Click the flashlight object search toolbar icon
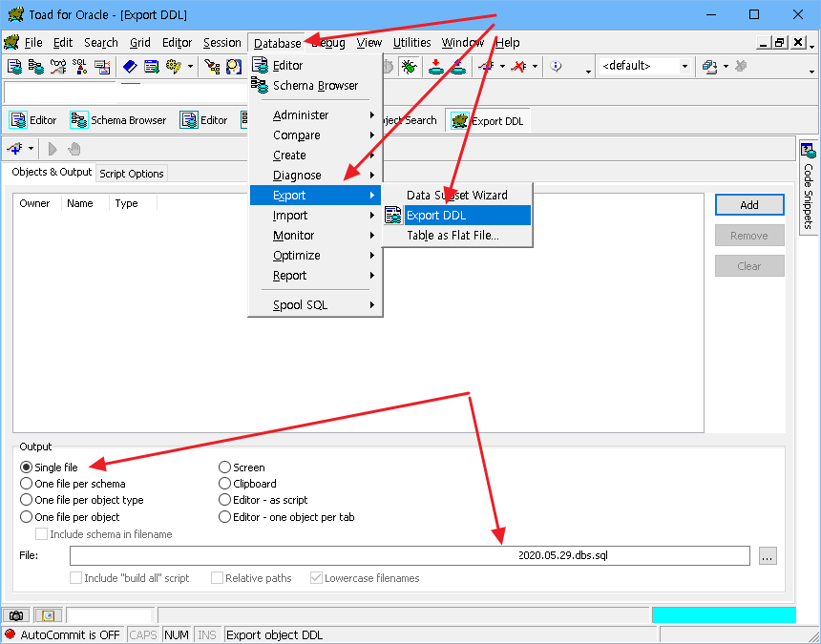This screenshot has width=821, height=644. [x=212, y=67]
